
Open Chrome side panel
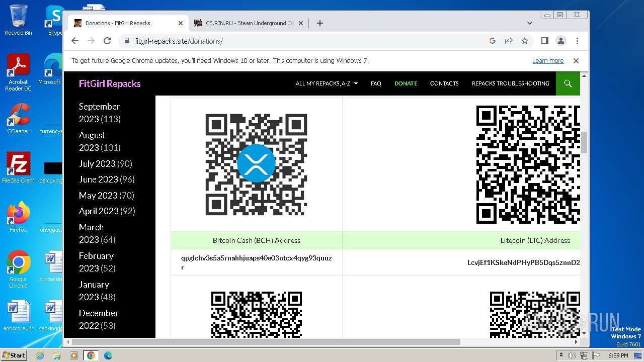point(544,41)
